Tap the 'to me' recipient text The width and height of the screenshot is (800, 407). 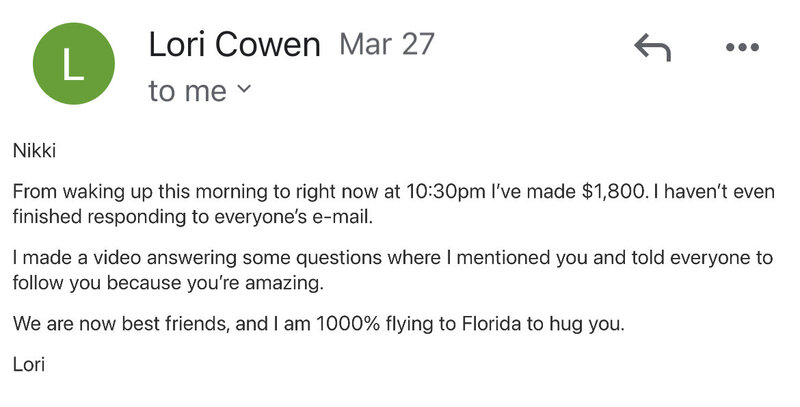[x=187, y=91]
